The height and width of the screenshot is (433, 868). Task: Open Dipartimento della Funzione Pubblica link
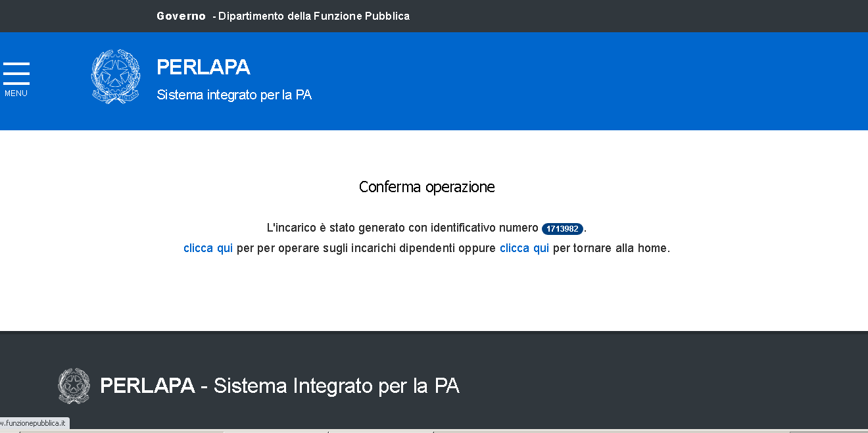point(314,16)
